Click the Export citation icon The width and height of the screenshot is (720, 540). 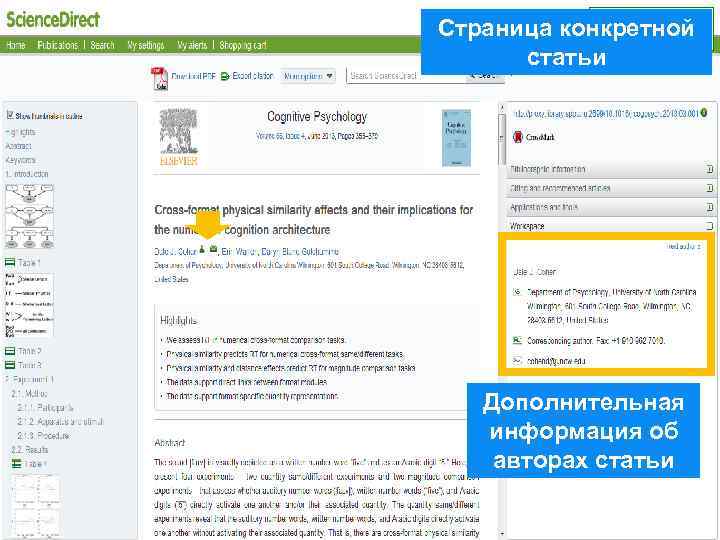(225, 76)
